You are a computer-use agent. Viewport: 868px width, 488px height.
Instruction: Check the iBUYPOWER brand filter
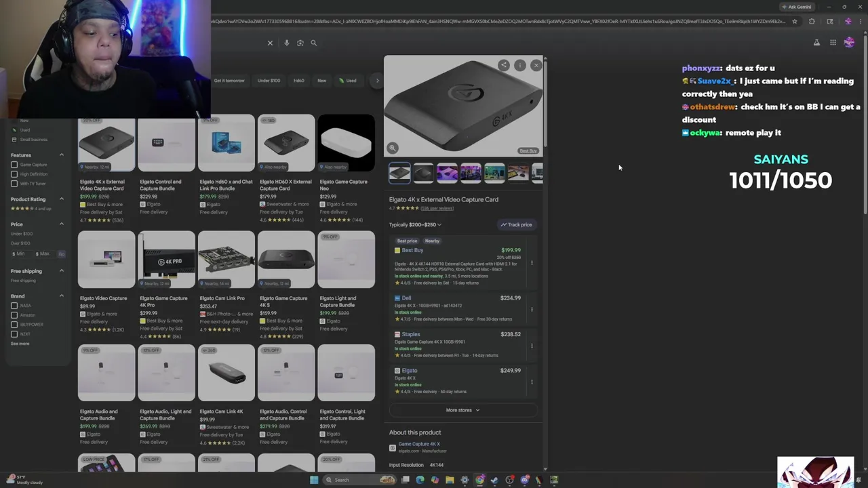[x=14, y=325]
